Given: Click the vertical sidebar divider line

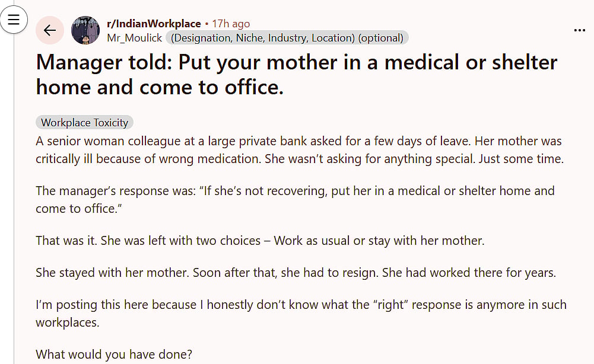Looking at the screenshot, I should 14,207.
